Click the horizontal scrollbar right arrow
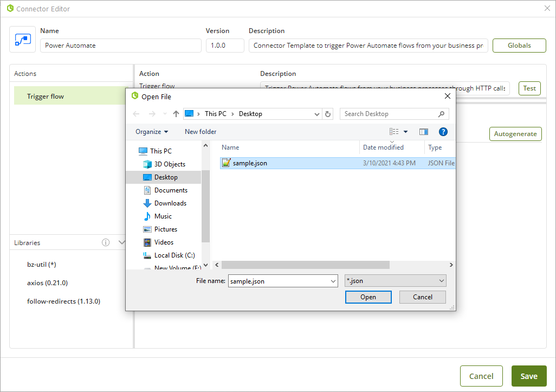The image size is (556, 392). coord(451,265)
